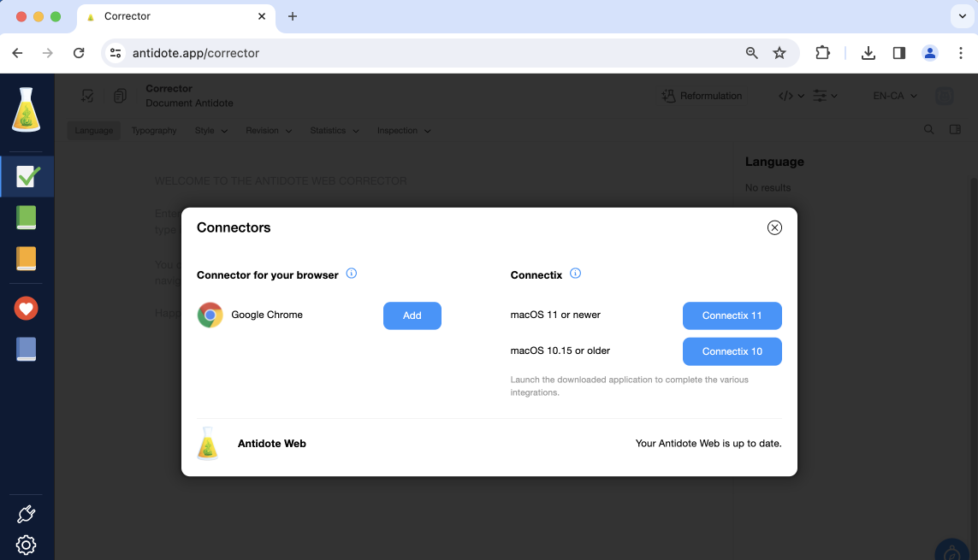
Task: Open the red heart favourites icon
Action: (x=27, y=309)
